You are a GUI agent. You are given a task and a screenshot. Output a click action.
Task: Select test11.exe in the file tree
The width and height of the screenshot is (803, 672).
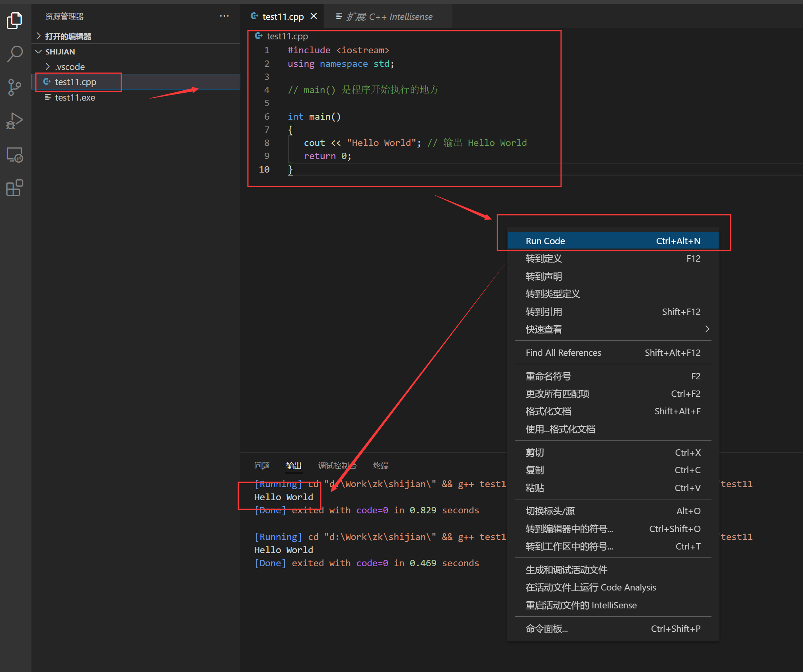click(75, 97)
